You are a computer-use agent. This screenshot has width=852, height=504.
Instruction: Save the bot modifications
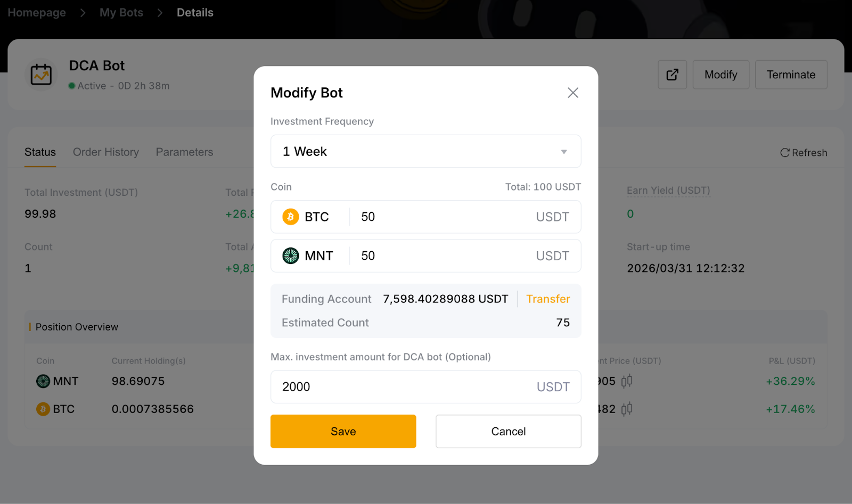coord(343,432)
